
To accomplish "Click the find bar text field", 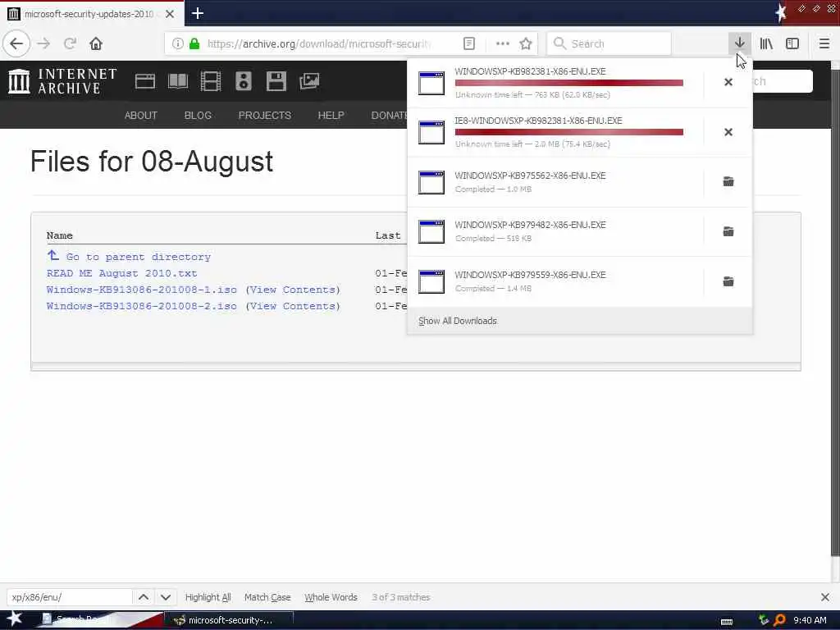I will (69, 597).
